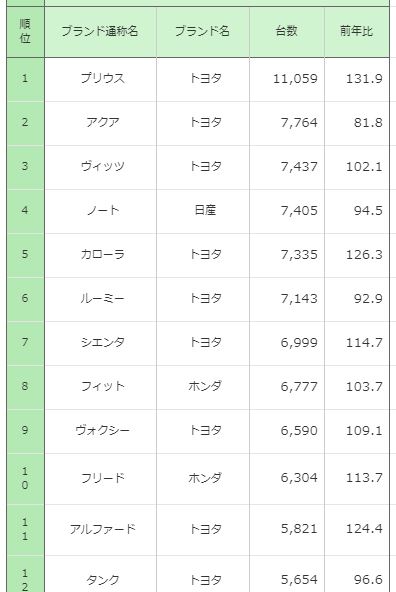Select the プリウス cell in rank 1
Image resolution: width=396 pixels, height=592 pixels.
click(x=100, y=79)
